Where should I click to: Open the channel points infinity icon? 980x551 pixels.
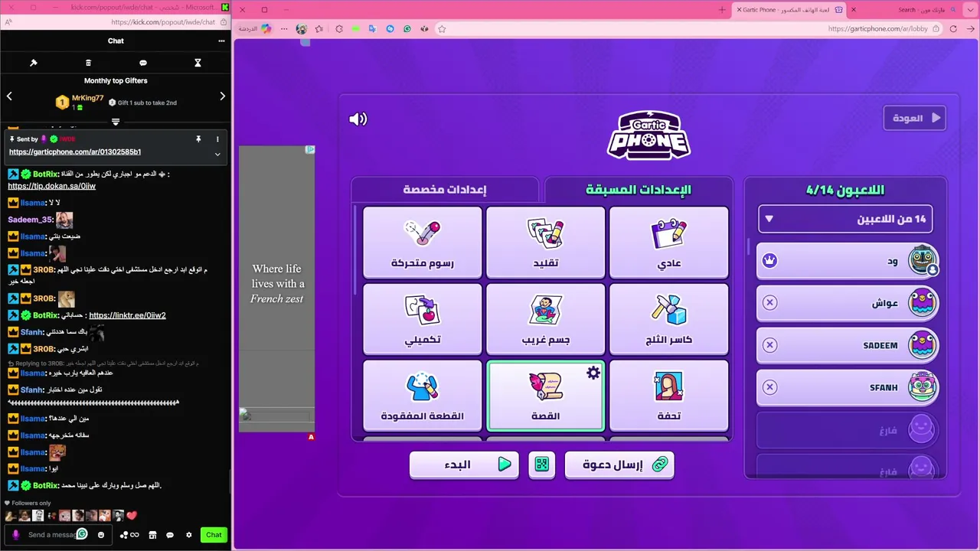click(x=131, y=535)
